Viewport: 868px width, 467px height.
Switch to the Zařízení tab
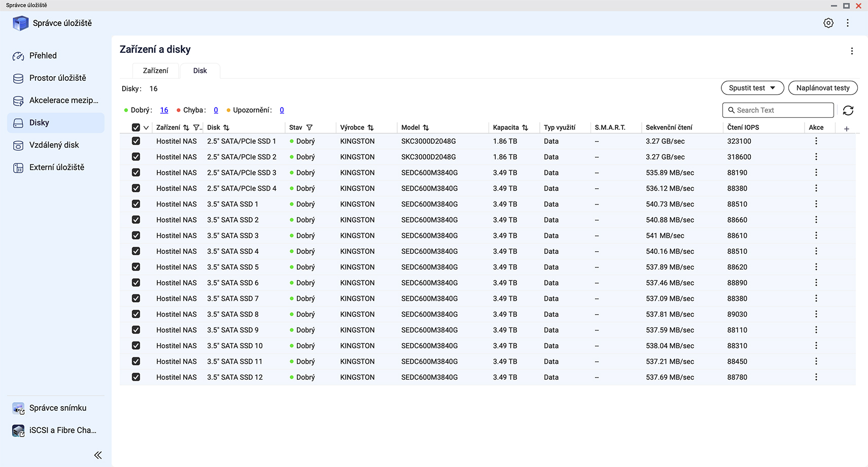[x=155, y=71]
